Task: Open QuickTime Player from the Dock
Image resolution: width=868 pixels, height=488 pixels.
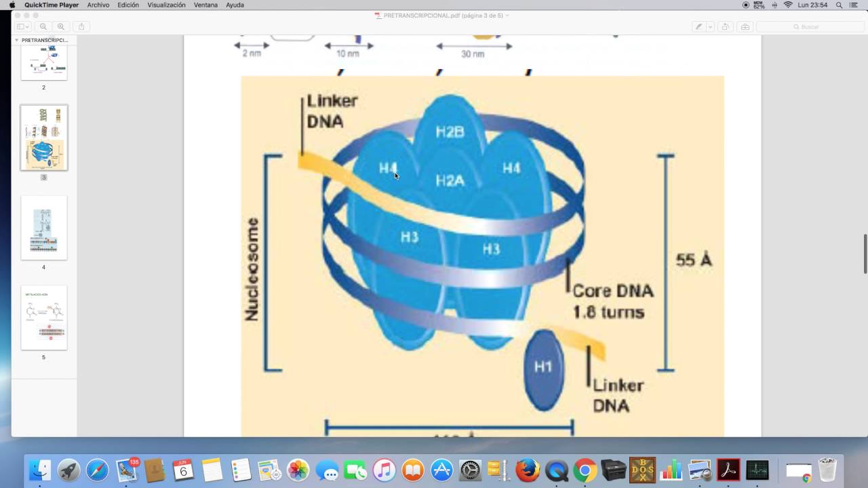Action: [556, 470]
